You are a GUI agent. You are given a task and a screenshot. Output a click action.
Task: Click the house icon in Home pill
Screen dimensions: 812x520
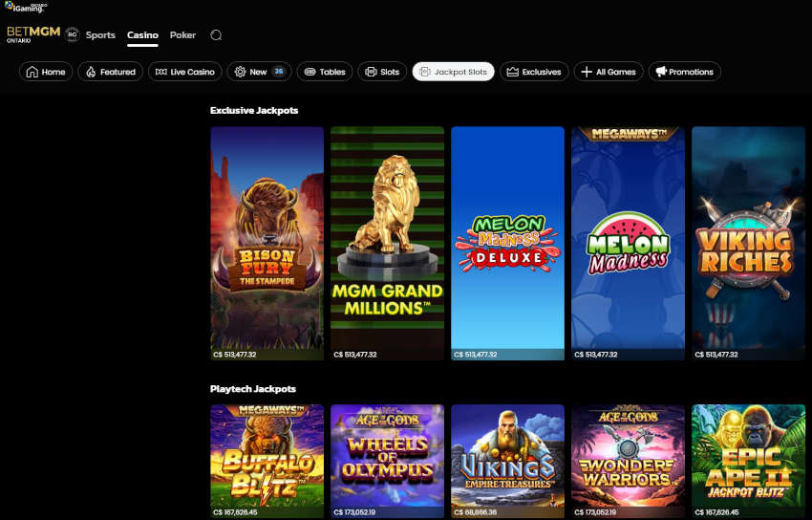(x=32, y=72)
